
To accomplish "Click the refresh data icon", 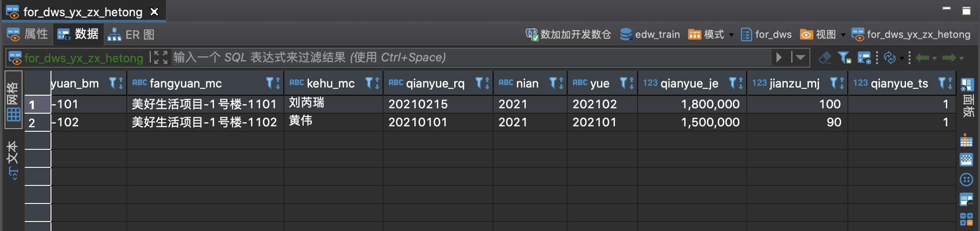I will [x=889, y=58].
